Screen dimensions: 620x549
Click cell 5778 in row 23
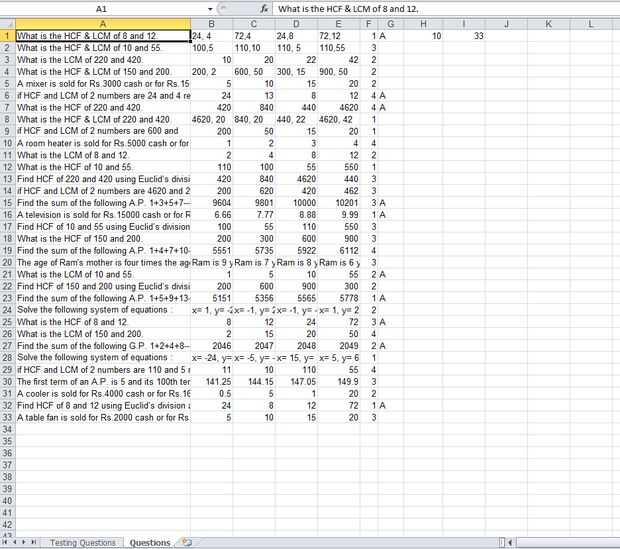339,298
